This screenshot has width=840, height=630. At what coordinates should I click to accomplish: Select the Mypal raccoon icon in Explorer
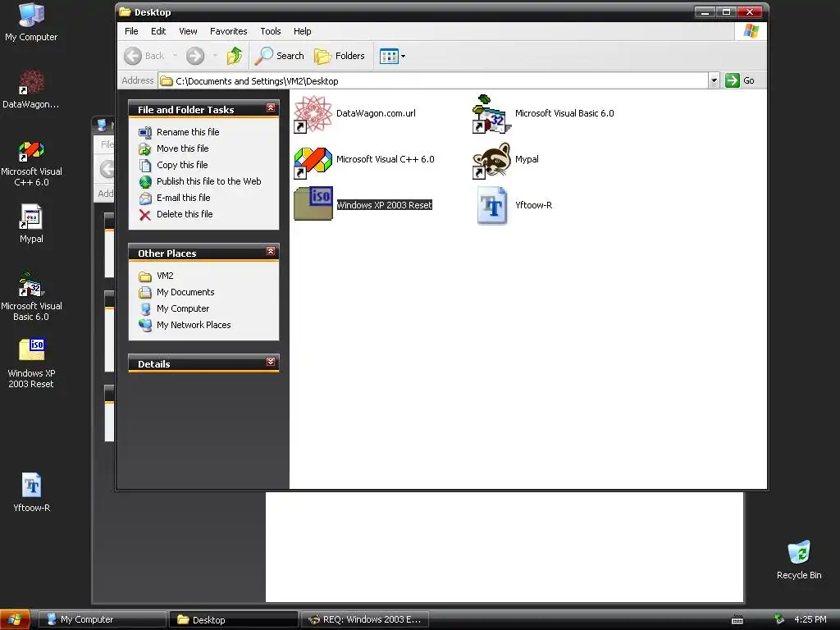point(491,160)
